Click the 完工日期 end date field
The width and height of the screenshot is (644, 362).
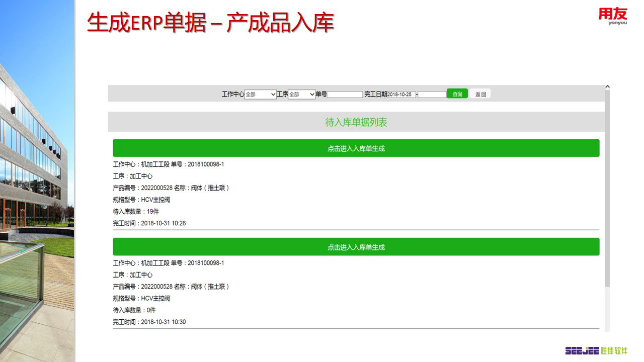pos(432,95)
